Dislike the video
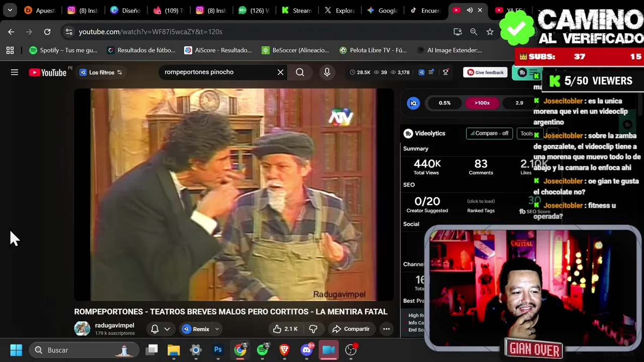This screenshot has width=644, height=362. 313,329
